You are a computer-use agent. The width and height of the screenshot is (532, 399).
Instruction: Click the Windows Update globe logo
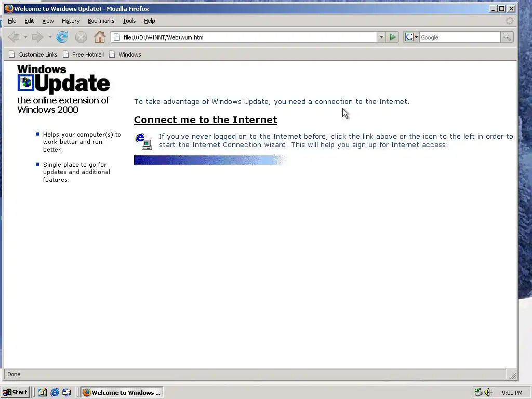(26, 83)
